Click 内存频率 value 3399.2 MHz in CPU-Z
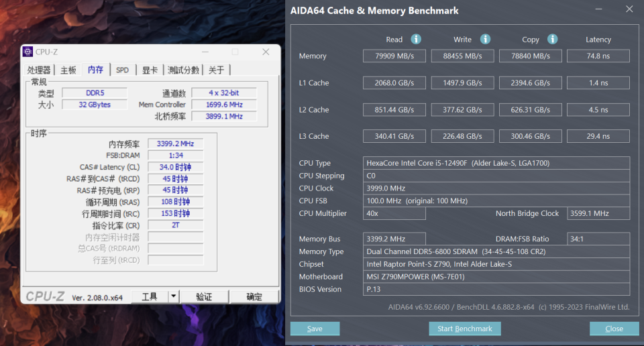This screenshot has width=644, height=346. pos(175,143)
